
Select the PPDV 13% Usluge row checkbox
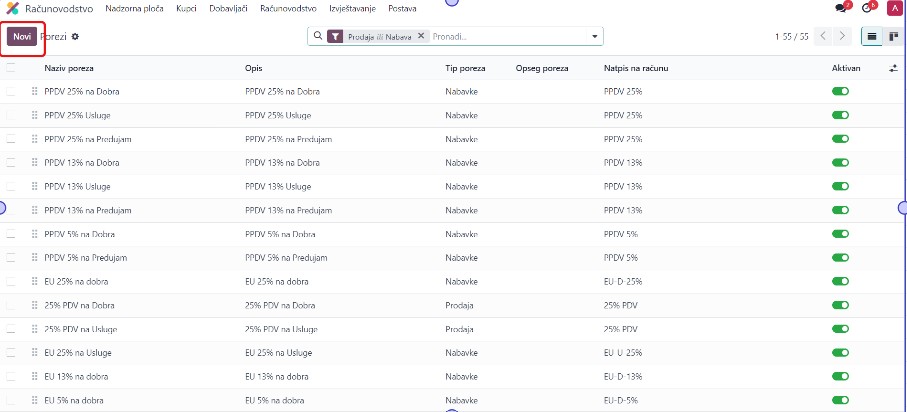pyautogui.click(x=11, y=186)
